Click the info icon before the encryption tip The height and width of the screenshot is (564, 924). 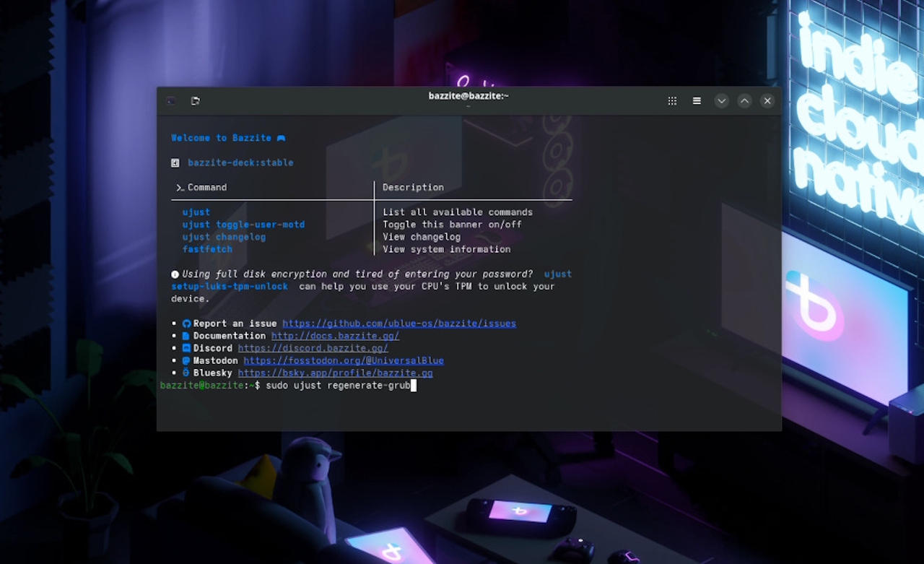[174, 274]
